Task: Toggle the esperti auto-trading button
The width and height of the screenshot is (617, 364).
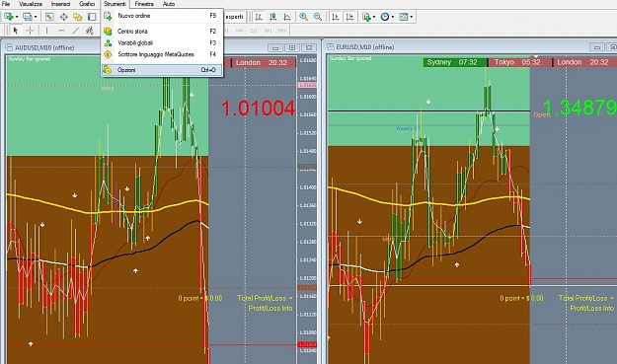Action: [x=235, y=17]
